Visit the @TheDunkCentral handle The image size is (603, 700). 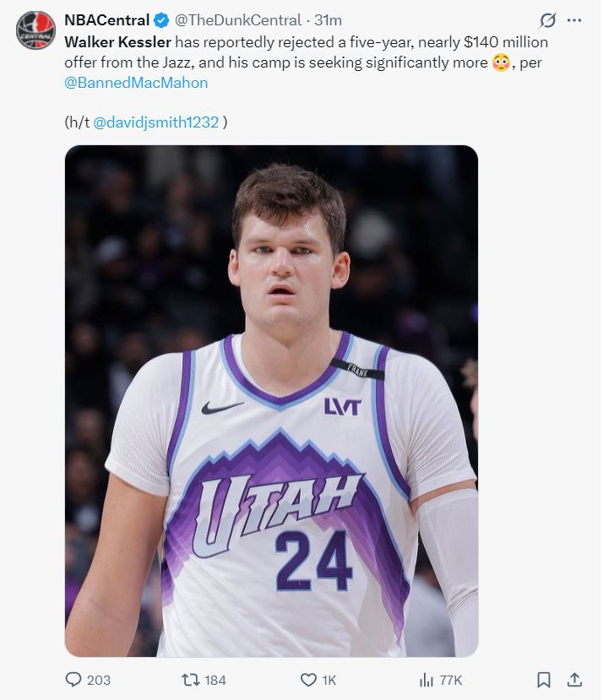pyautogui.click(x=237, y=20)
